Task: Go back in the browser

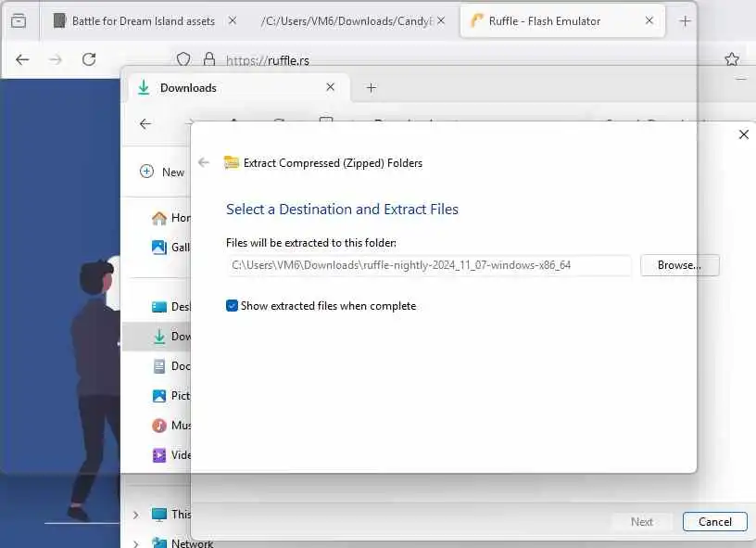Action: tap(22, 60)
